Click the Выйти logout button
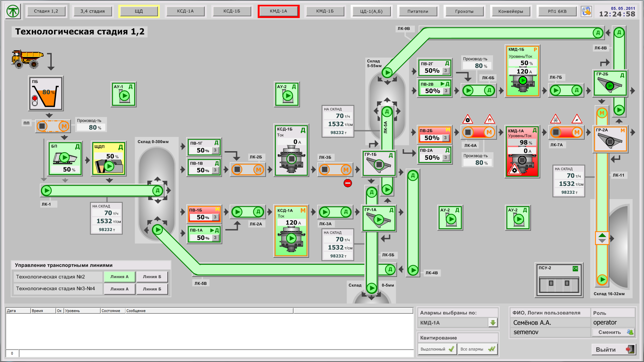Image resolution: width=644 pixels, height=362 pixels. [613, 350]
